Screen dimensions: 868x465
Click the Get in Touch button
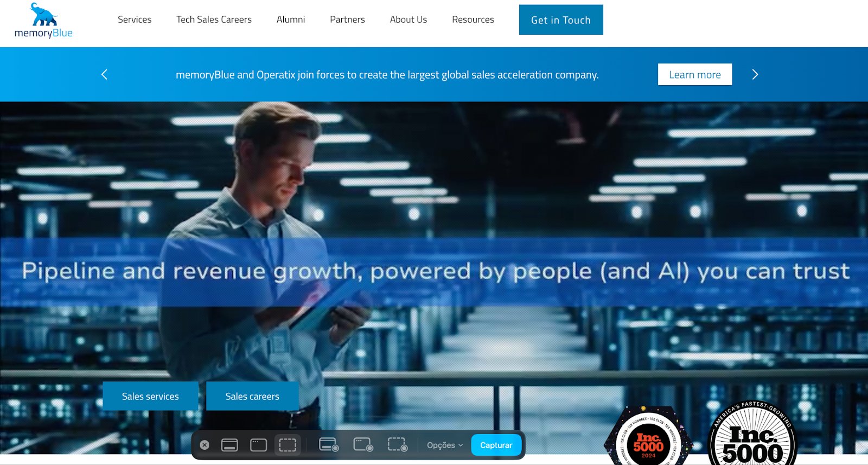pyautogui.click(x=560, y=20)
